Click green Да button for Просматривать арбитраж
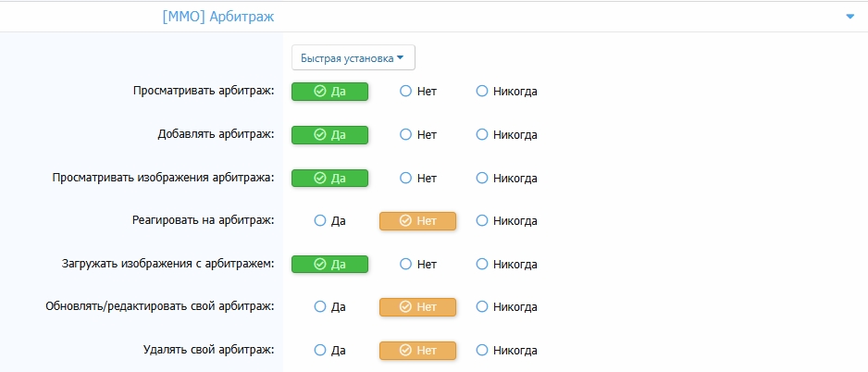This screenshot has width=868, height=372. 329,92
